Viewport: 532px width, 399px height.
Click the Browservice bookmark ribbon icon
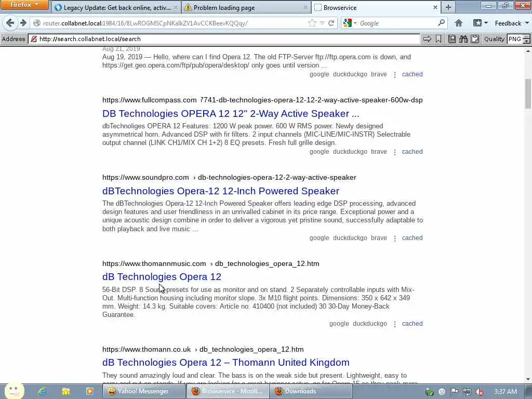(x=438, y=39)
